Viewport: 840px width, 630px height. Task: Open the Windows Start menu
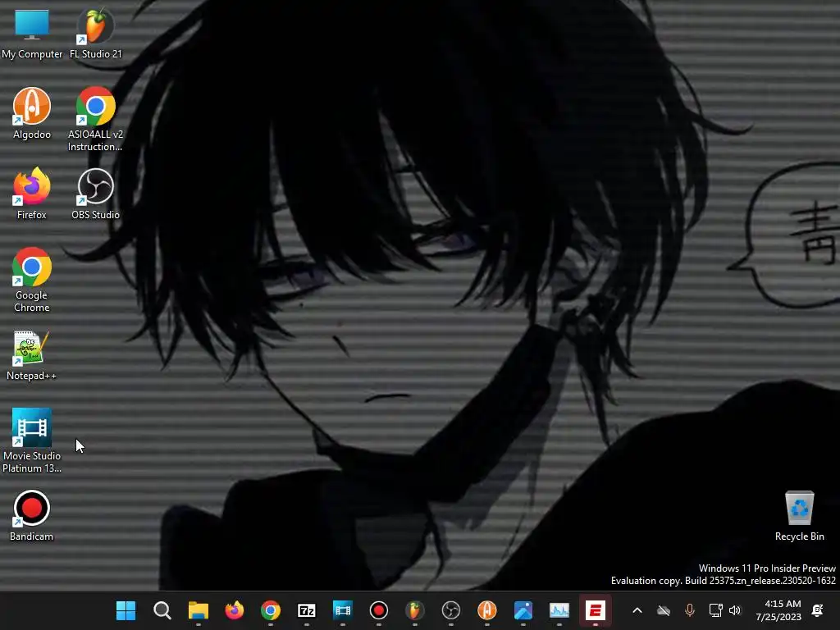pos(126,610)
